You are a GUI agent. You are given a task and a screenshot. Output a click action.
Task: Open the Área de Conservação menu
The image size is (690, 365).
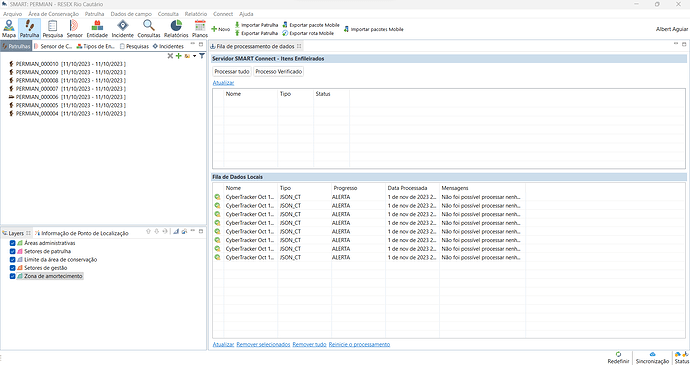(x=53, y=14)
